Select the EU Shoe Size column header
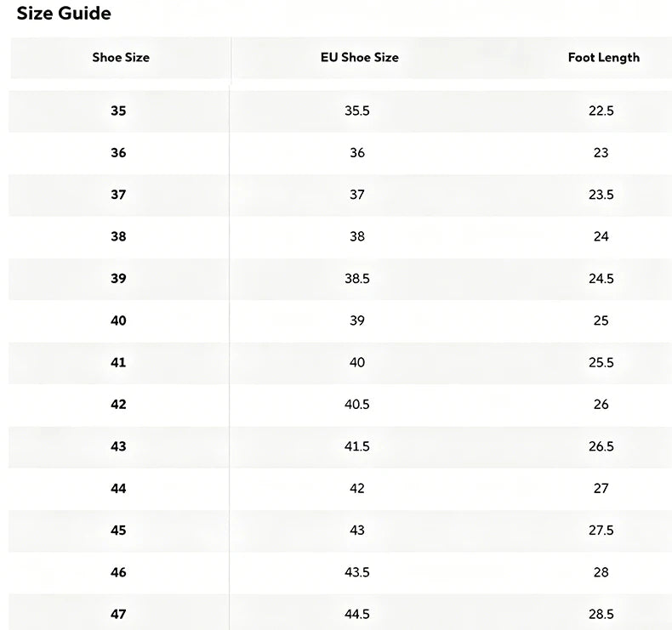 pos(360,58)
